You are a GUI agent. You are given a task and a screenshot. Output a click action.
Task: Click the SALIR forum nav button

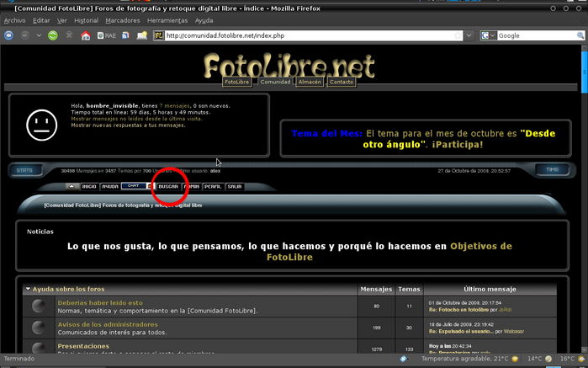point(235,187)
